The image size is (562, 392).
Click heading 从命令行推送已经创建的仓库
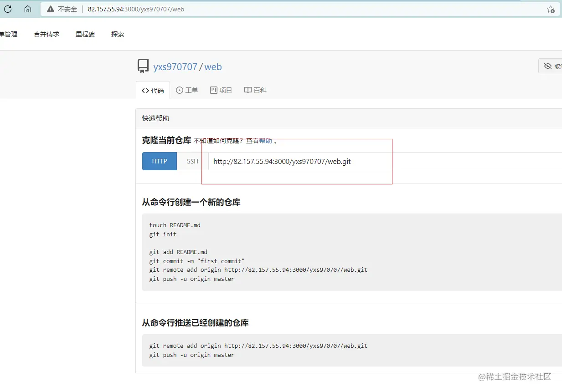[x=195, y=323]
